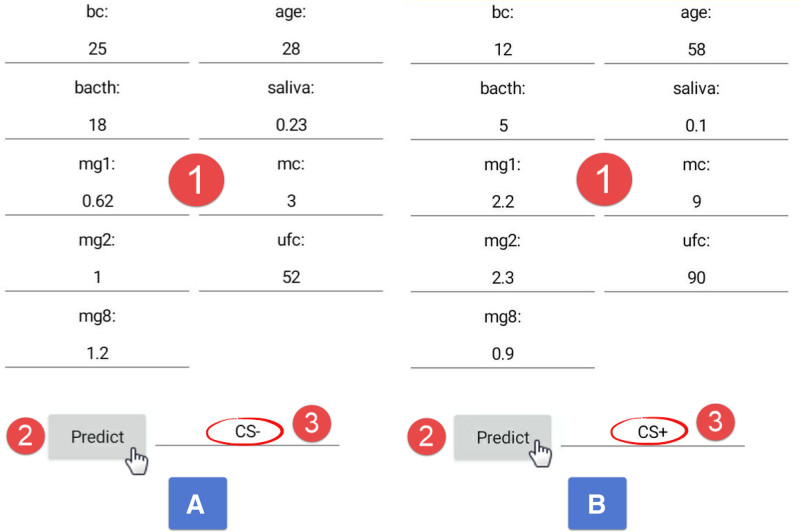Select the age field containing 28
800x532 pixels.
[291, 49]
